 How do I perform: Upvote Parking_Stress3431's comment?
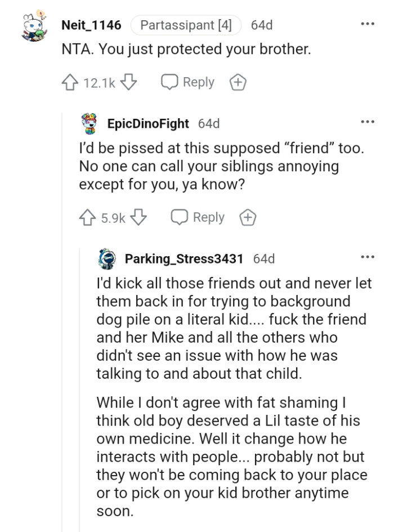(107, 529)
